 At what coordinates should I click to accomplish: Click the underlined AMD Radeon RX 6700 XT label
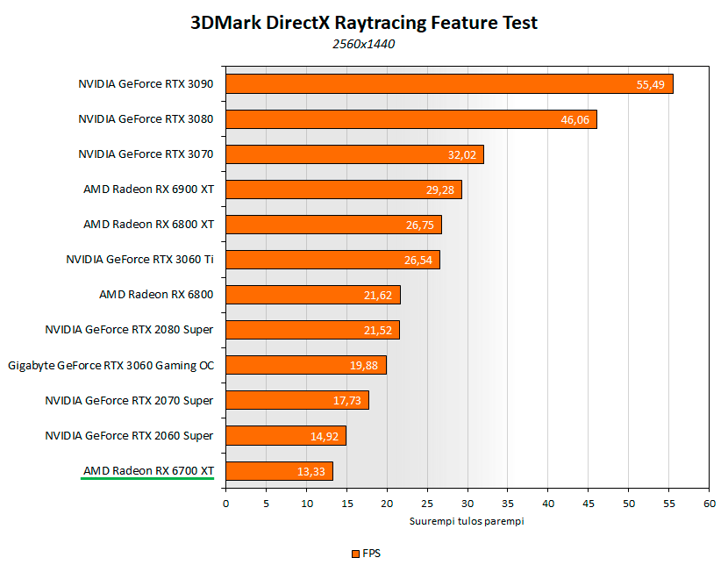(x=148, y=471)
